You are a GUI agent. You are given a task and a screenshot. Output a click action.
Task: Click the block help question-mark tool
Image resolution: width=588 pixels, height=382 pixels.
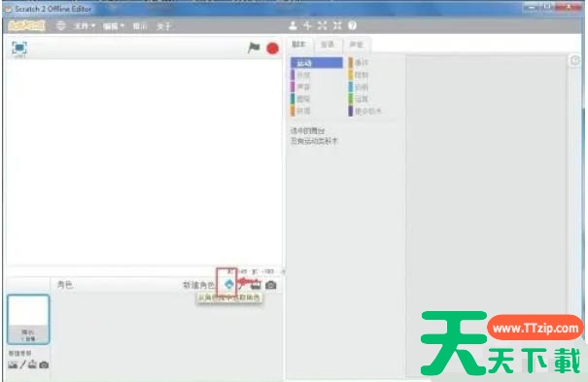pos(352,25)
